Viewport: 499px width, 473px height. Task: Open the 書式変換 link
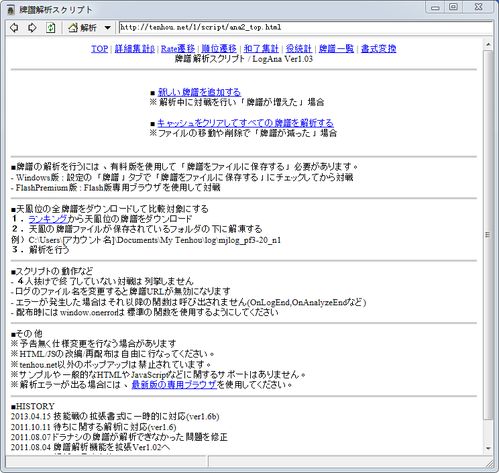point(378,49)
